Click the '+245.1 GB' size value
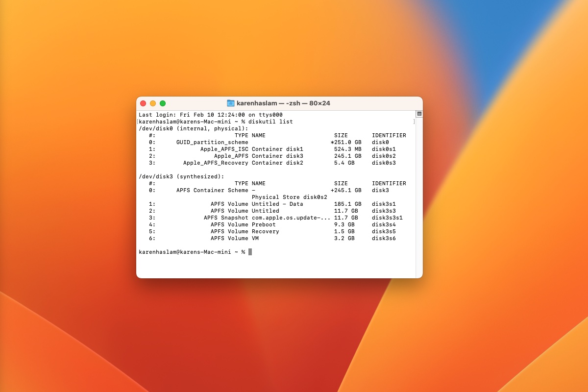 346,190
